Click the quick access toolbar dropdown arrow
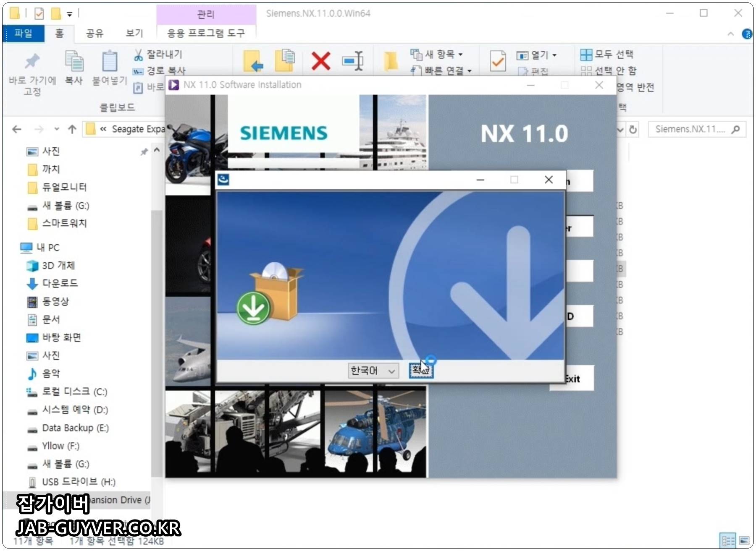Image resolution: width=756 pixels, height=551 pixels. click(x=70, y=14)
